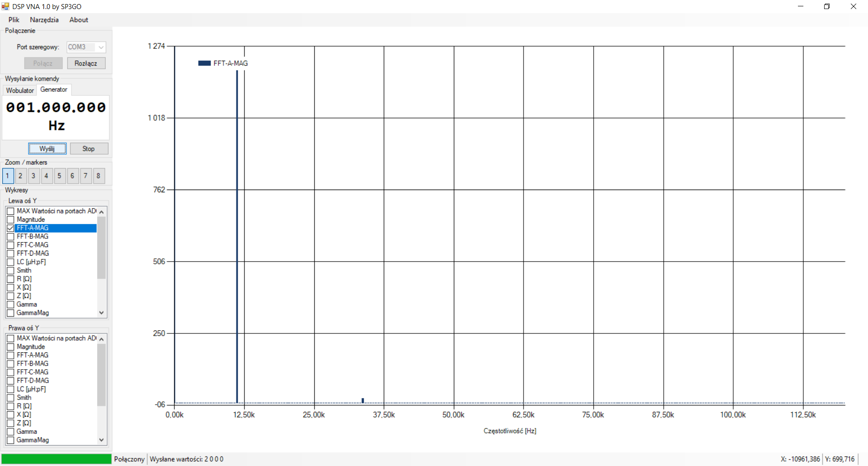Select zoom marker button 1
This screenshot has width=868, height=466.
8,176
